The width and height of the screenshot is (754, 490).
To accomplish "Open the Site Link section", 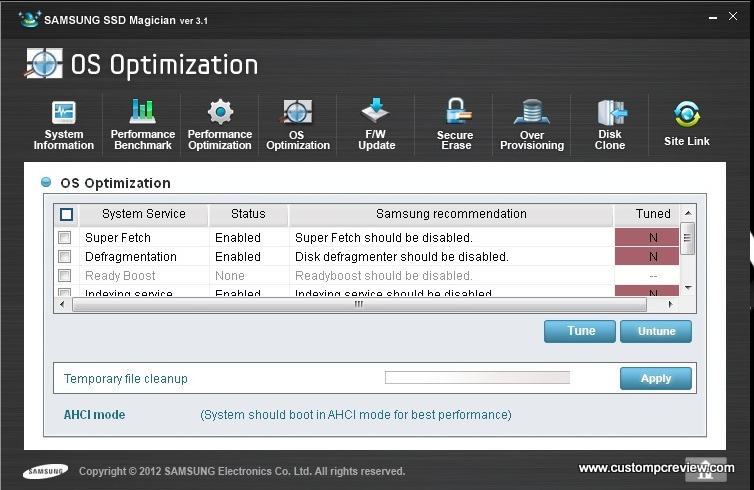I will coord(687,124).
